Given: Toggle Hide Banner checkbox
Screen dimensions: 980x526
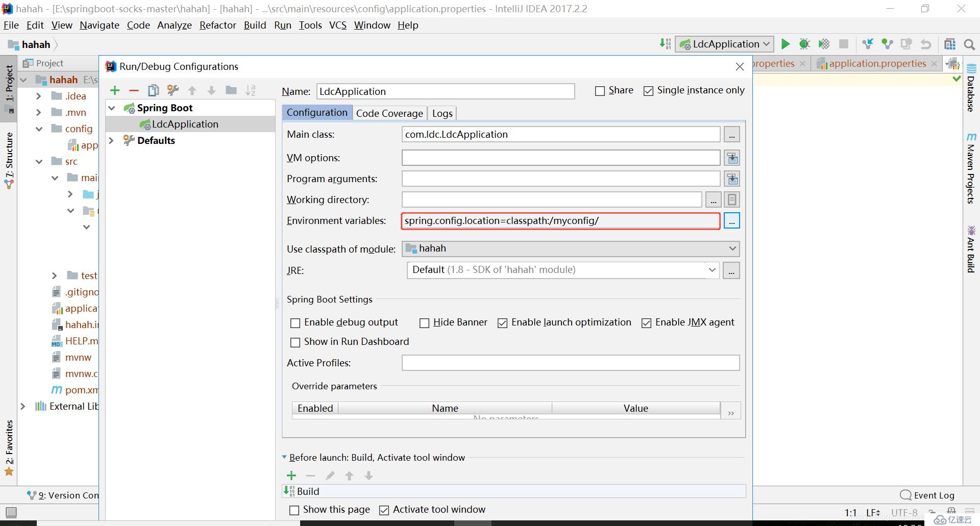Looking at the screenshot, I should 424,323.
